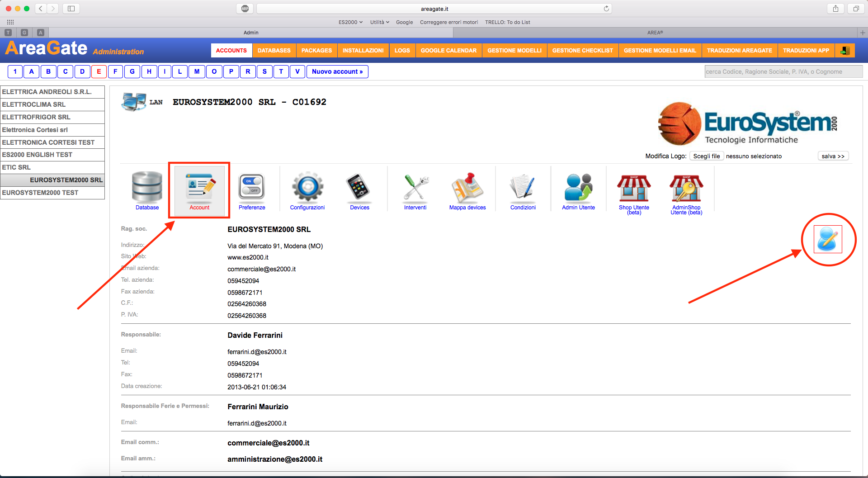Open the INSTALLAZIONI menu tab
Viewport: 868px width, 478px height.
[x=363, y=51]
